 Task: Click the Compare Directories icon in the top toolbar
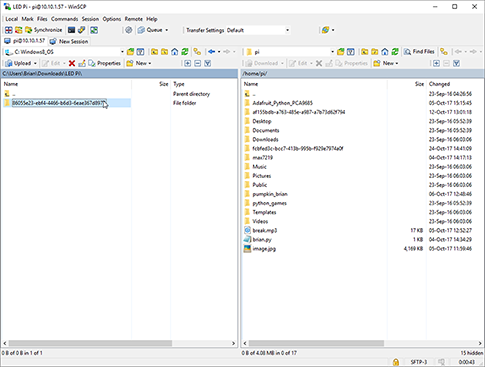[x=9, y=30]
